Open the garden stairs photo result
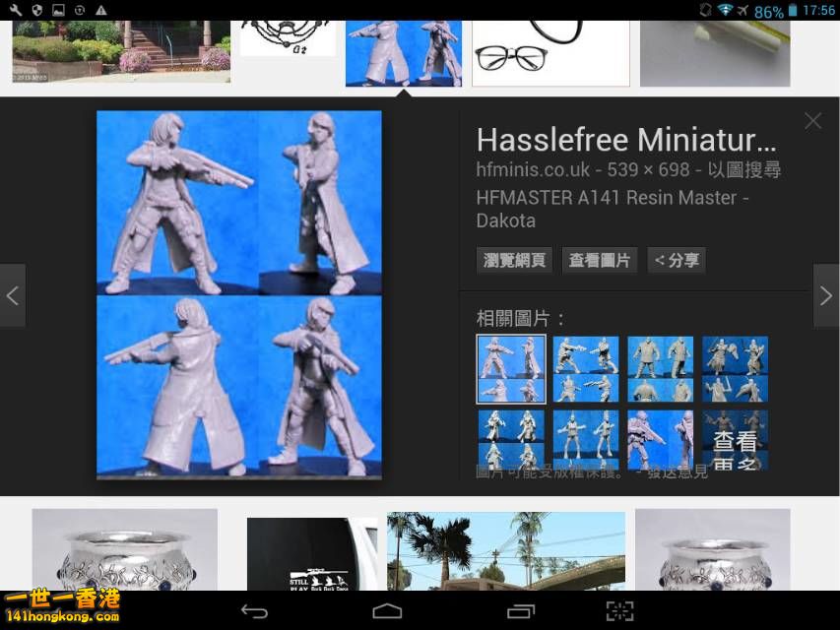The image size is (840, 630). (121, 51)
